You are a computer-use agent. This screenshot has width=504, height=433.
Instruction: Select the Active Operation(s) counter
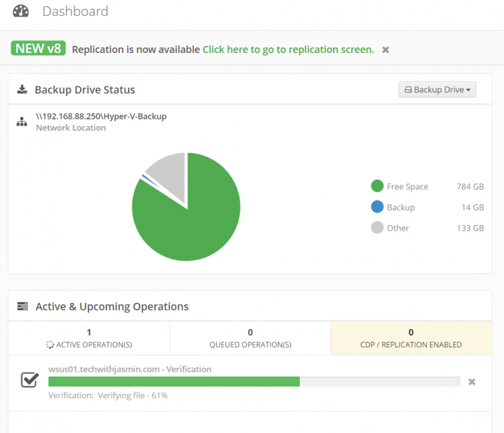tap(89, 338)
